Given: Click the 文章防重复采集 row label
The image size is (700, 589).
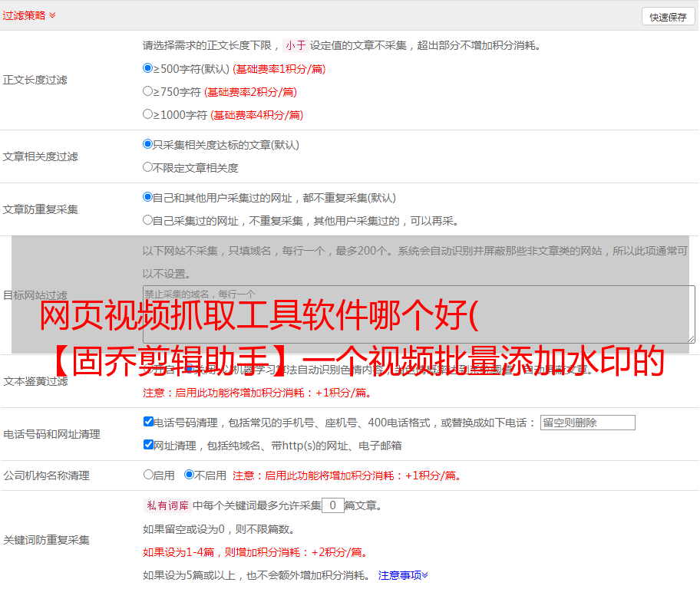Looking at the screenshot, I should click(41, 209).
